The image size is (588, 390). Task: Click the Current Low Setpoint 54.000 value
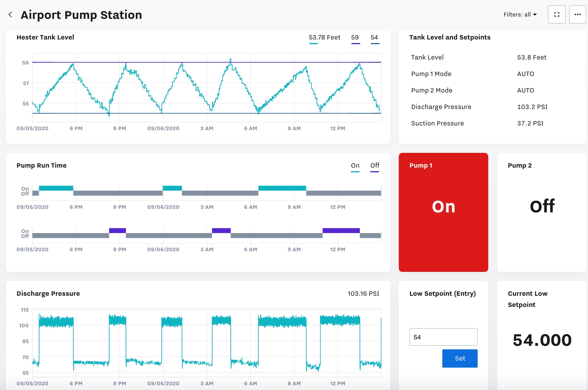542,340
